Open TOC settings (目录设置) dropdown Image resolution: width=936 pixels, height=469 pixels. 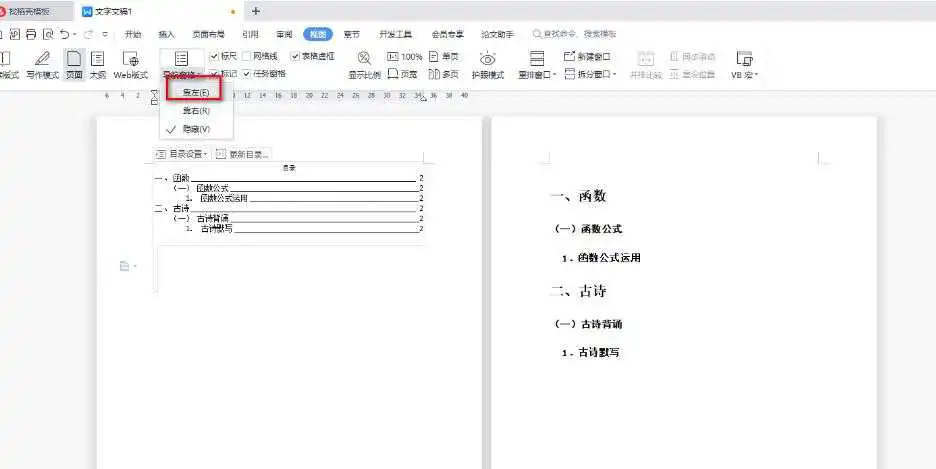coord(181,154)
